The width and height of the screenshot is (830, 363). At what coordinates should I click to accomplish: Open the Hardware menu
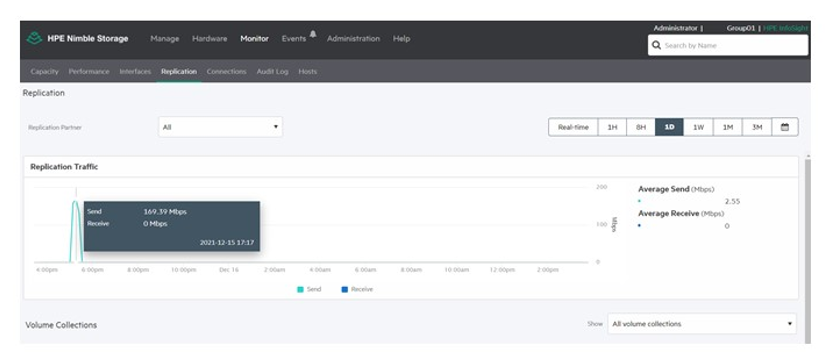pos(210,39)
